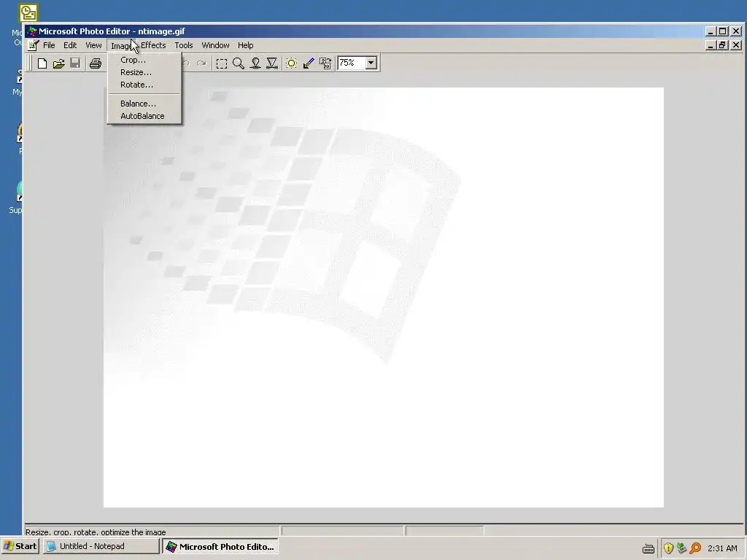Screen dimensions: 747x560
Task: Close the Photo Editor application window
Action: 736,31
